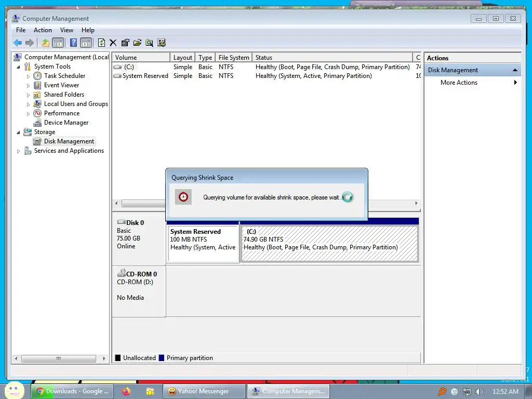Select System Reserved volume row
Viewport: 532px width, 399px height.
click(x=267, y=76)
